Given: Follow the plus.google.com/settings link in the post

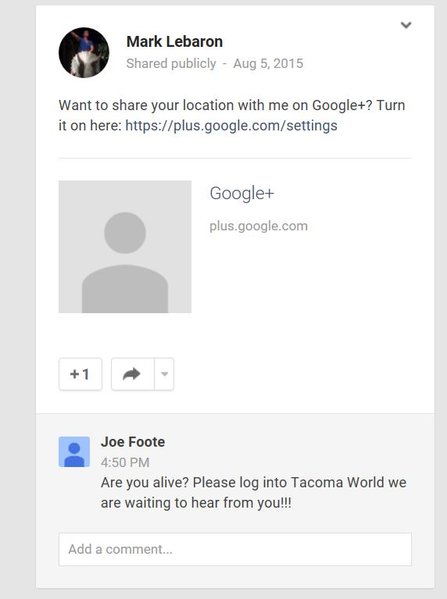Looking at the screenshot, I should point(231,125).
